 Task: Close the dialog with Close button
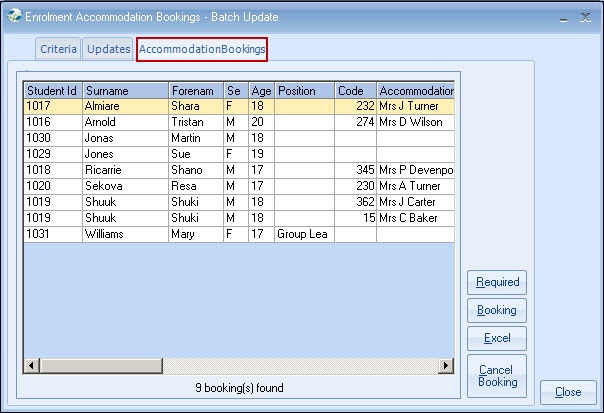[x=568, y=392]
